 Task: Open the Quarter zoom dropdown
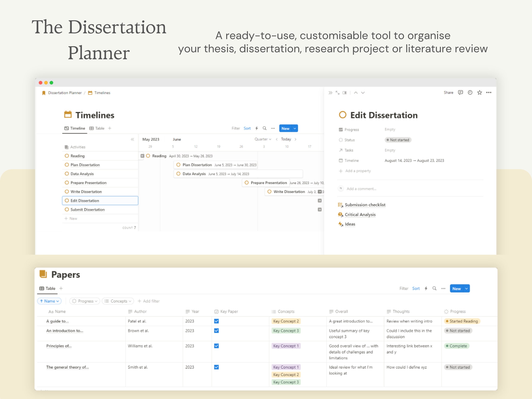[263, 139]
